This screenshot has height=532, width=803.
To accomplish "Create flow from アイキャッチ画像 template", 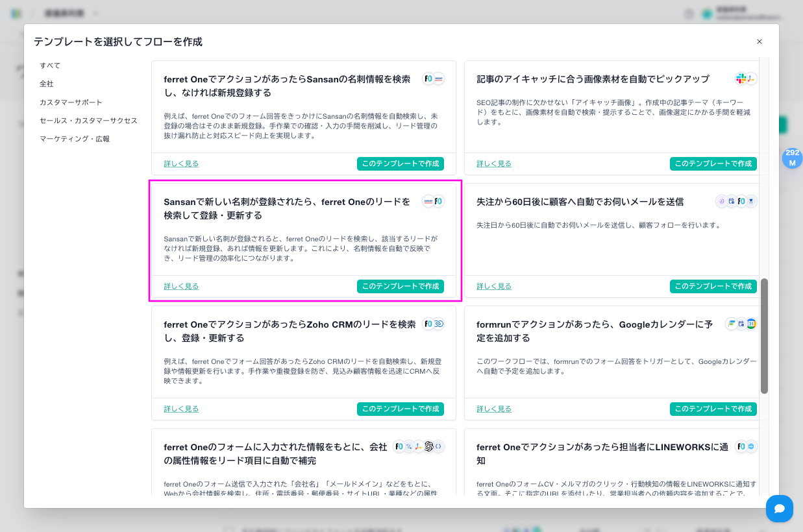I will 713,163.
